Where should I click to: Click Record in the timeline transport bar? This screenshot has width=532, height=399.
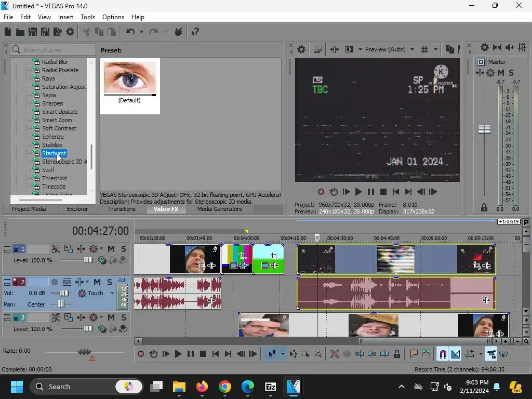(140, 354)
